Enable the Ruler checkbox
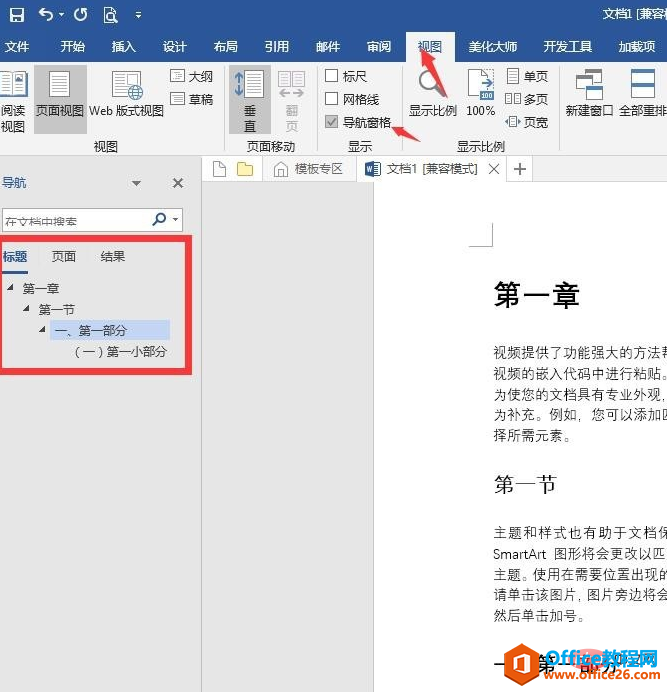 click(x=332, y=76)
